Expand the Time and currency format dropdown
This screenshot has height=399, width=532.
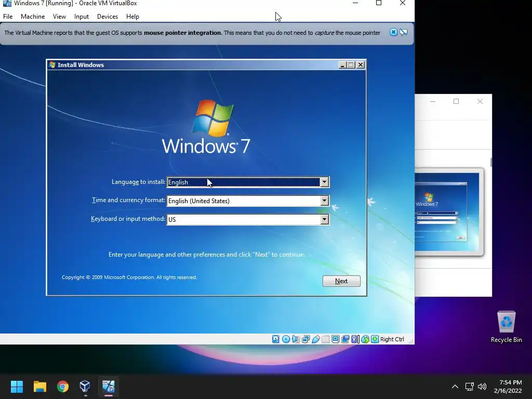[324, 201]
